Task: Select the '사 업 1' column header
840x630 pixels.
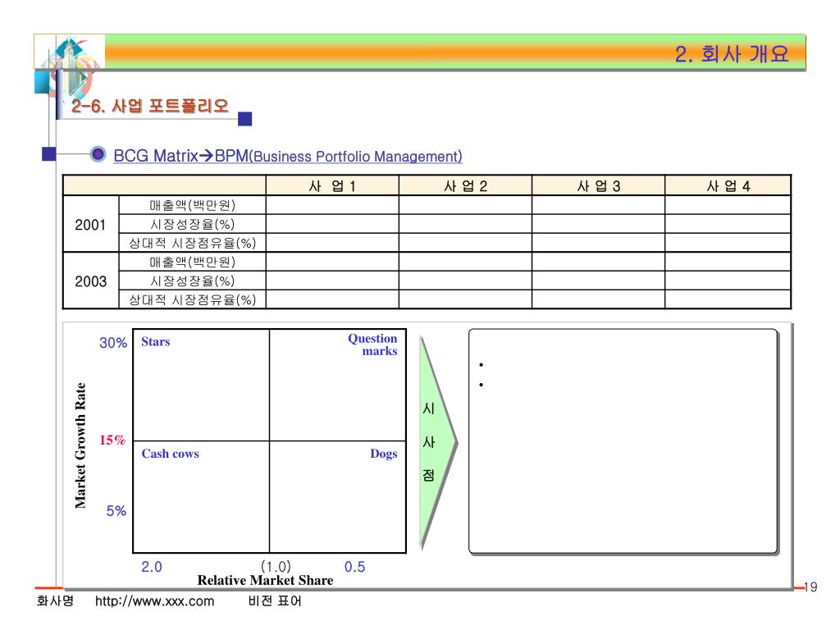Action: pos(332,186)
